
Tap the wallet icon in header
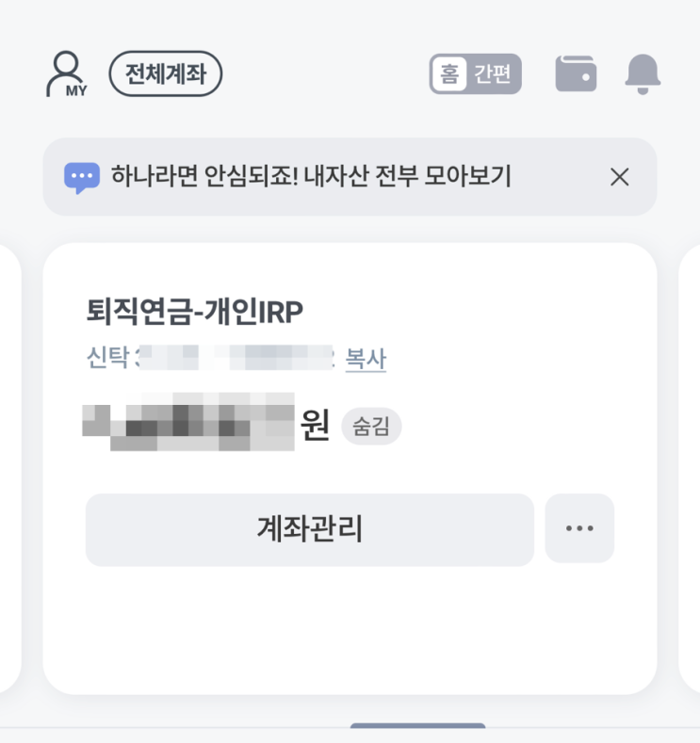[x=576, y=73]
